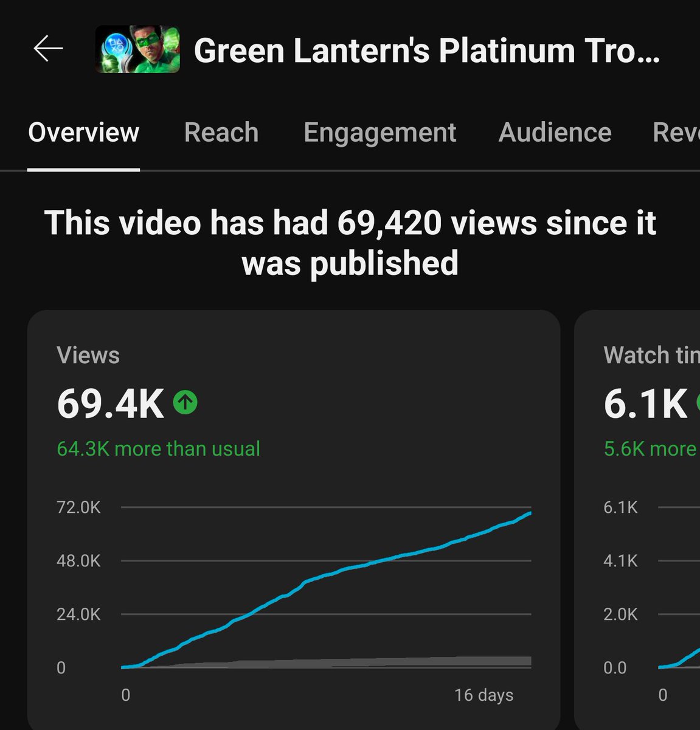The width and height of the screenshot is (700, 730).
Task: Tap the 48.0K axis label
Action: [78, 561]
